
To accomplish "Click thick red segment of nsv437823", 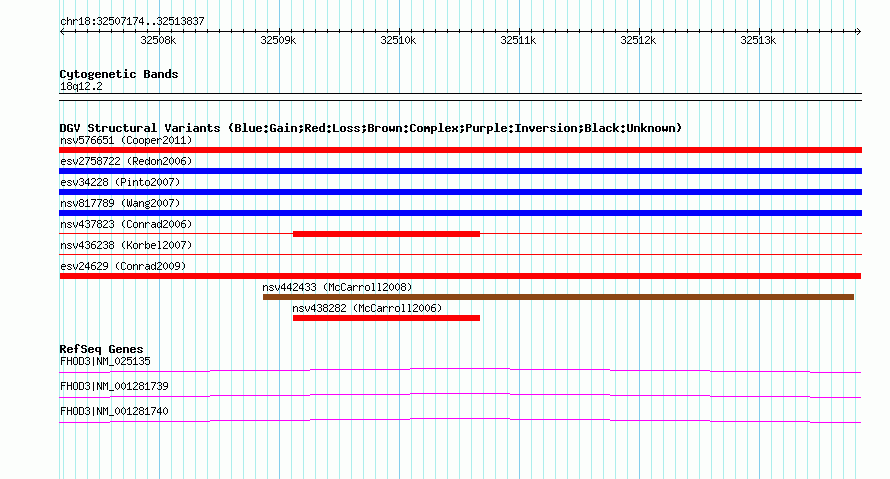I will (387, 234).
